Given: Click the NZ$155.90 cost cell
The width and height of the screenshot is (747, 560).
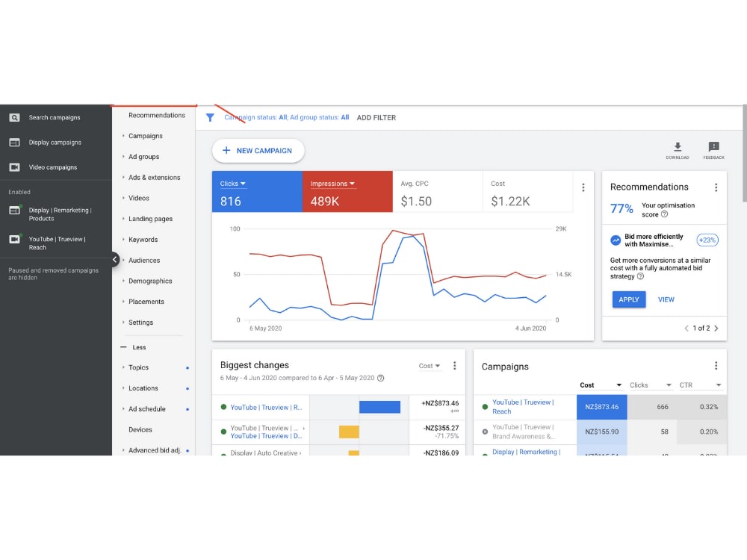Looking at the screenshot, I should (601, 432).
